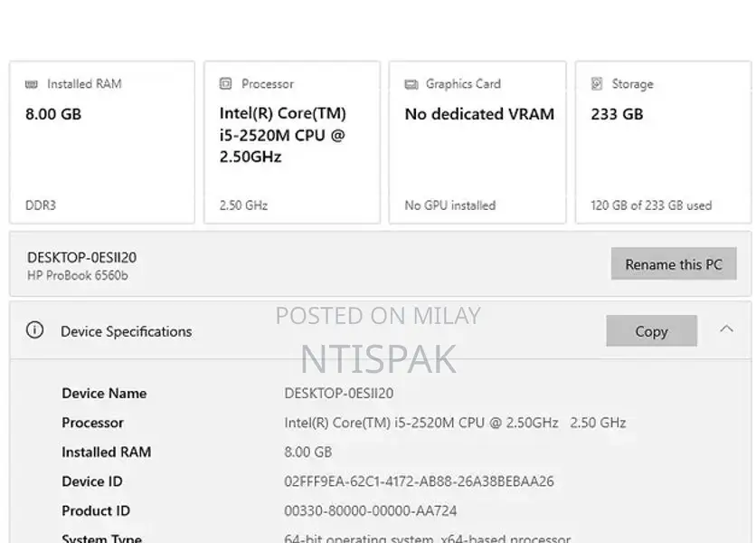This screenshot has width=756, height=543.
Task: Click the HP ProBook 6560b model text
Action: (77, 275)
